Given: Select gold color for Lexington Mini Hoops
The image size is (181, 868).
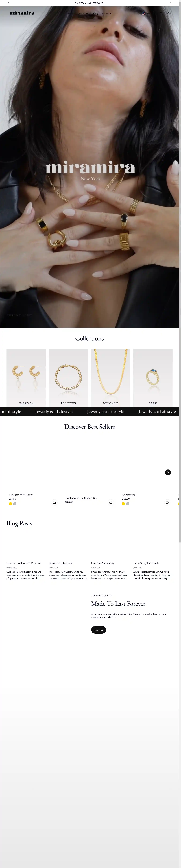Looking at the screenshot, I should click(x=10, y=504).
